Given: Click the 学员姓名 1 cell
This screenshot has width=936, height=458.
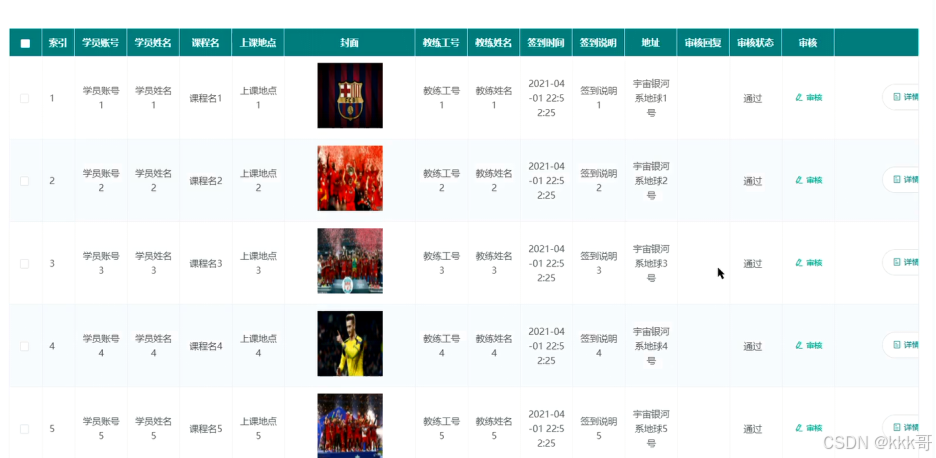Looking at the screenshot, I should click(153, 98).
